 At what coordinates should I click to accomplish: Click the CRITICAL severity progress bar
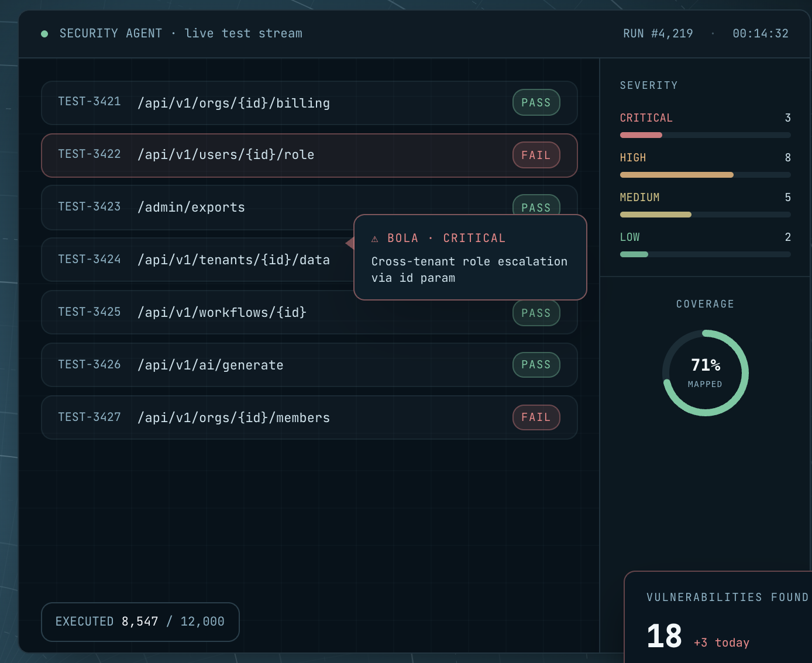[x=706, y=135]
